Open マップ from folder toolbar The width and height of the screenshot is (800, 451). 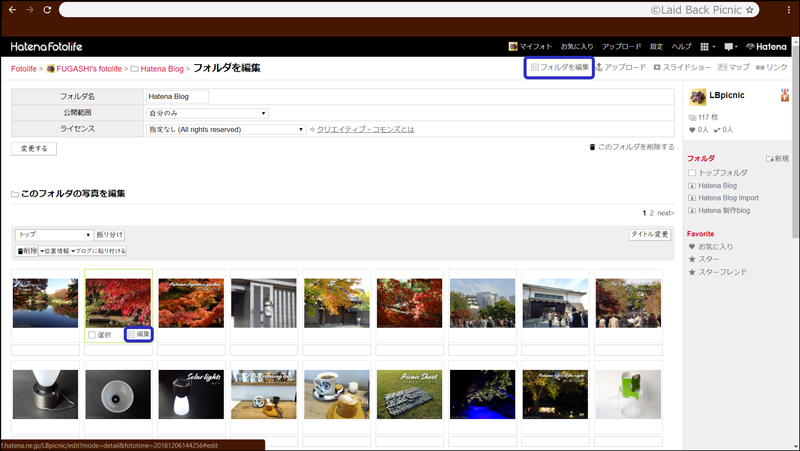734,67
